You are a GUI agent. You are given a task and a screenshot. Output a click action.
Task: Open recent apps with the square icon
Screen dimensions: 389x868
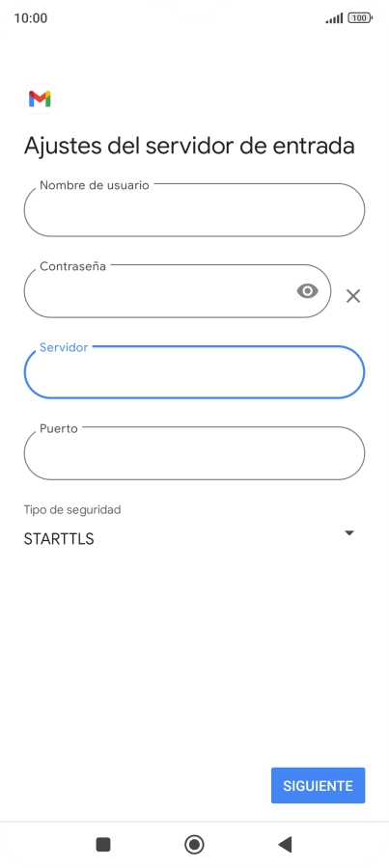pos(103,844)
